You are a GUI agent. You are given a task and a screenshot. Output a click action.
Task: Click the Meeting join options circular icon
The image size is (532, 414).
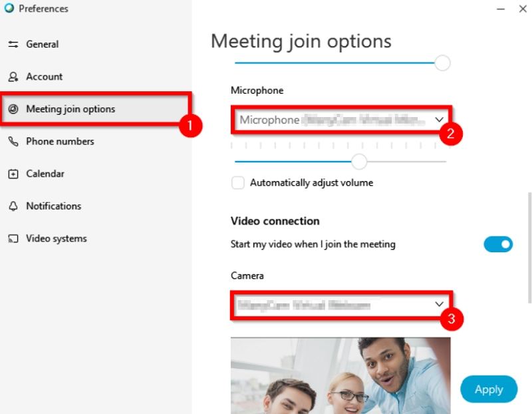point(13,109)
